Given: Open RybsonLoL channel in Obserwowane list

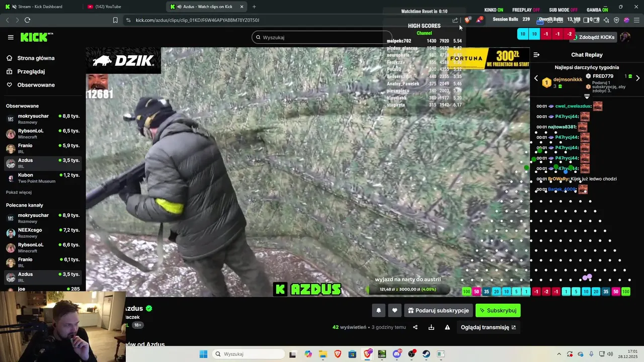Looking at the screenshot, I should pos(43,133).
